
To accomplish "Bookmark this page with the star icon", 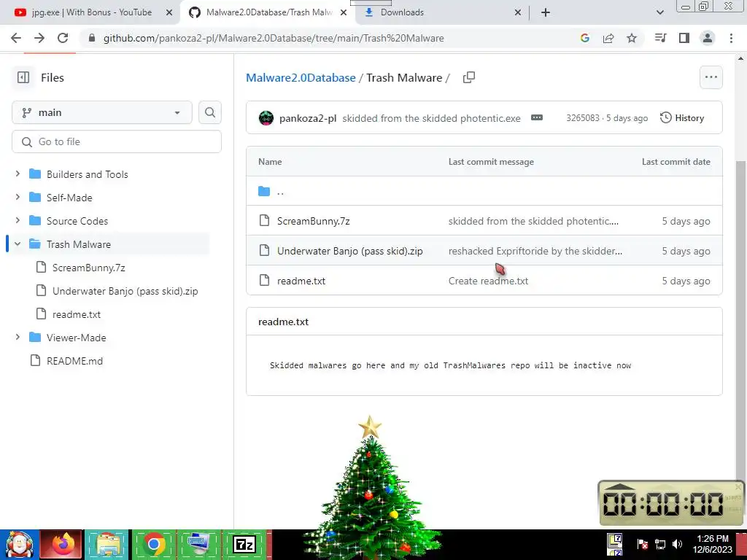I will 632,38.
